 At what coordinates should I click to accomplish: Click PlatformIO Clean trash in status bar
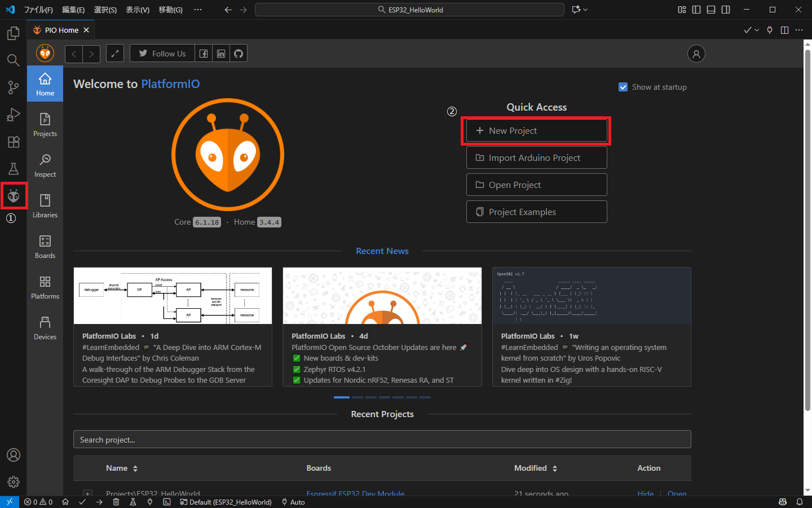pos(116,502)
